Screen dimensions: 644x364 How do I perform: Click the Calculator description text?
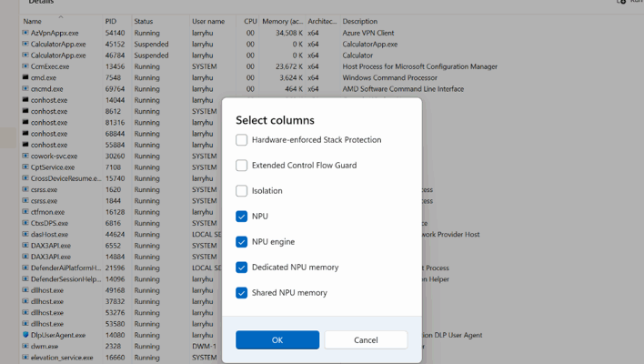[357, 55]
